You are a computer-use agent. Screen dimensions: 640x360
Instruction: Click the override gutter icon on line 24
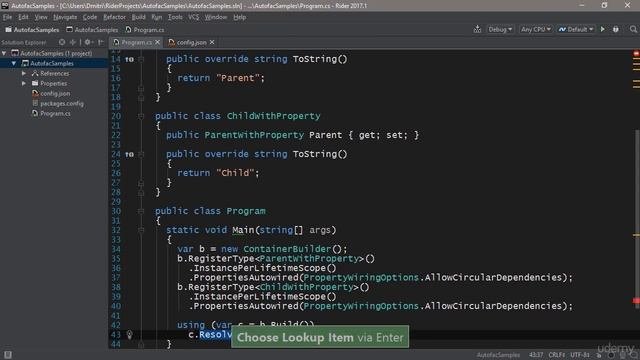pyautogui.click(x=129, y=154)
